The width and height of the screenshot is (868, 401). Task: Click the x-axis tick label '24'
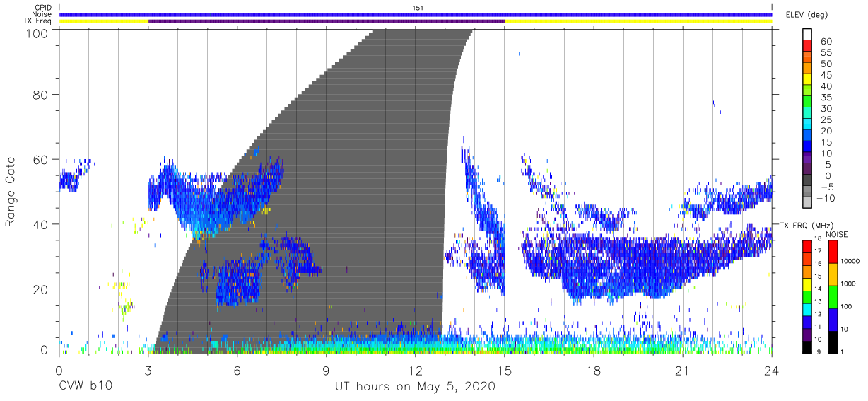pos(772,371)
